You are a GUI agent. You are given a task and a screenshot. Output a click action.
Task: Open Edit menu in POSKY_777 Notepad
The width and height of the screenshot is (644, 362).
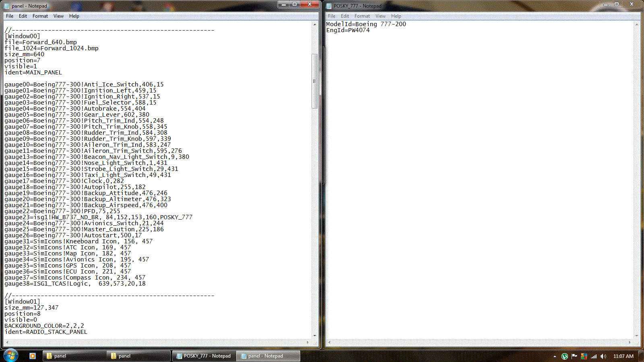(345, 16)
